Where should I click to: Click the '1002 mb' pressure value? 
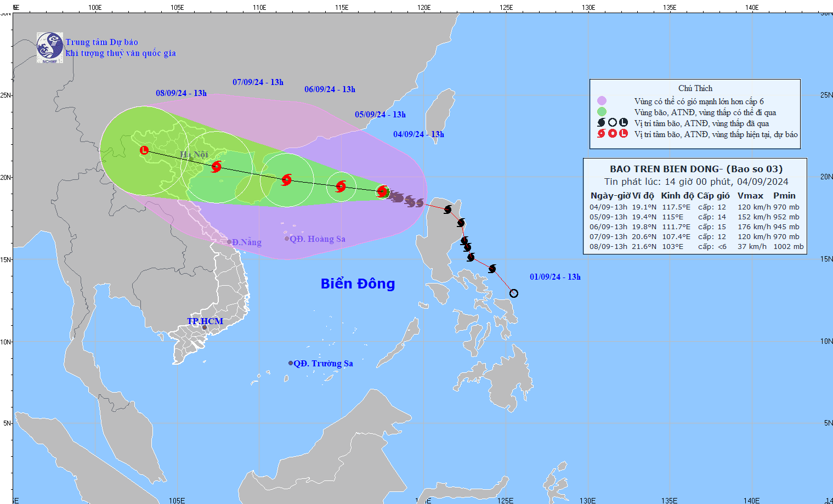click(x=789, y=247)
